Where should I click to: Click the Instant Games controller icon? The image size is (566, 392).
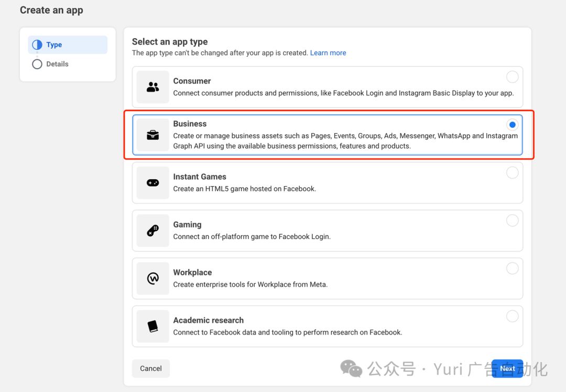click(x=153, y=183)
